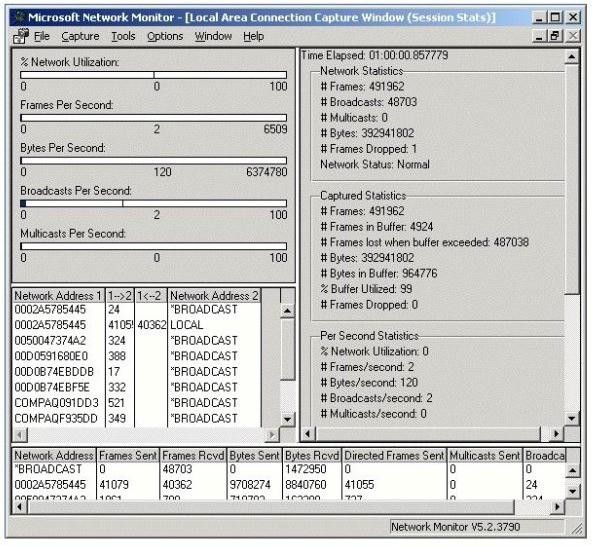Close the Network Monitor main window

click(x=573, y=17)
